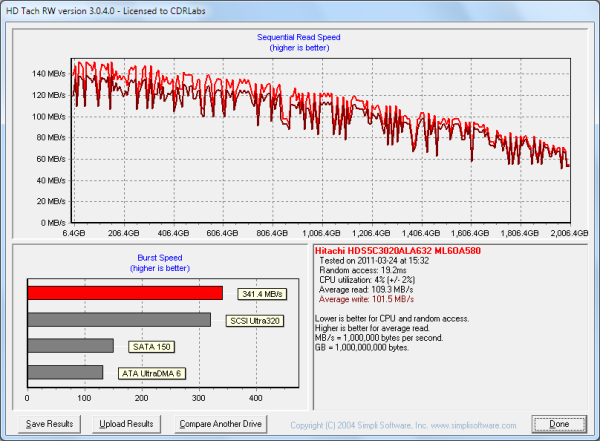Select the SATA 150 label
This screenshot has height=441, width=600.
(152, 347)
